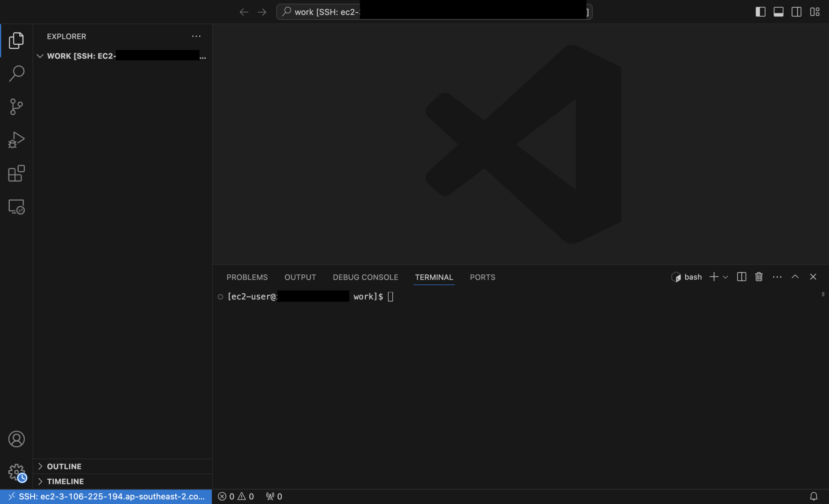This screenshot has height=504, width=829.
Task: Open the terminal profile dropdown arrow
Action: click(x=725, y=277)
